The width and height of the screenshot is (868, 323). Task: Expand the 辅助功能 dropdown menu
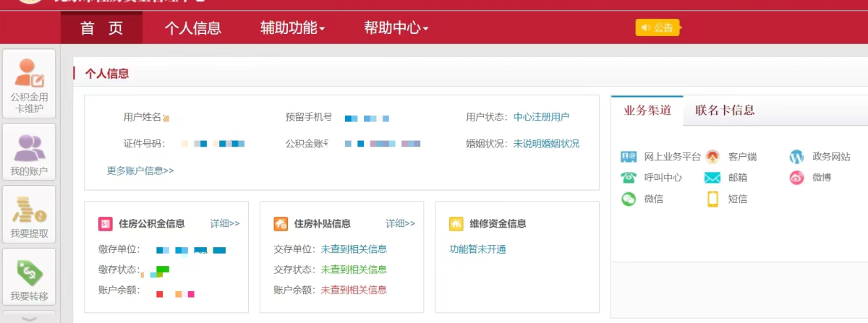click(292, 28)
